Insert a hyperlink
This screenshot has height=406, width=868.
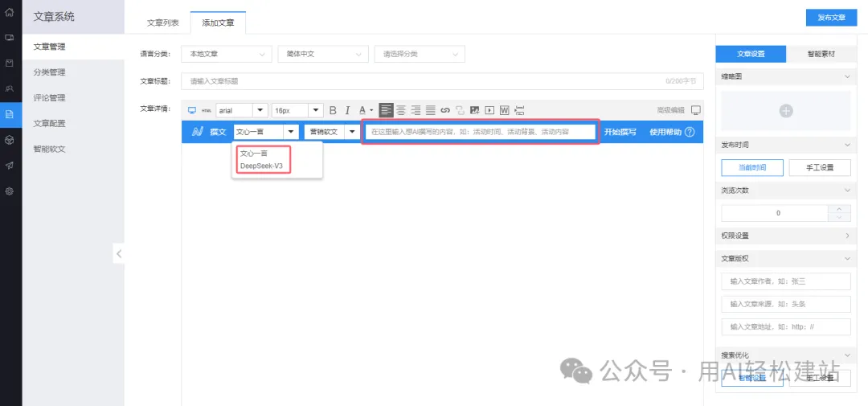pos(445,110)
